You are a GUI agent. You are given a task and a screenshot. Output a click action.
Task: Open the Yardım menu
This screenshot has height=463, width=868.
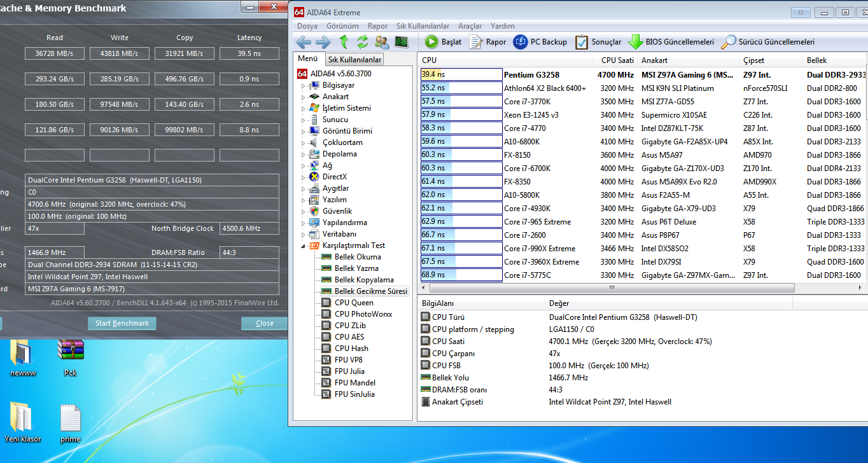click(x=503, y=26)
